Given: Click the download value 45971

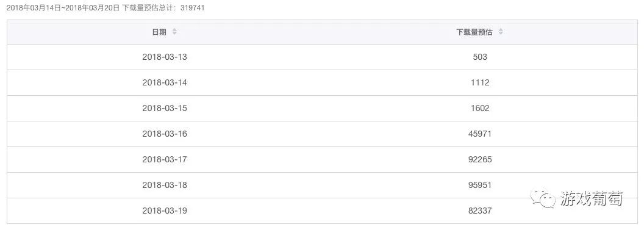Looking at the screenshot, I should pos(480,134).
